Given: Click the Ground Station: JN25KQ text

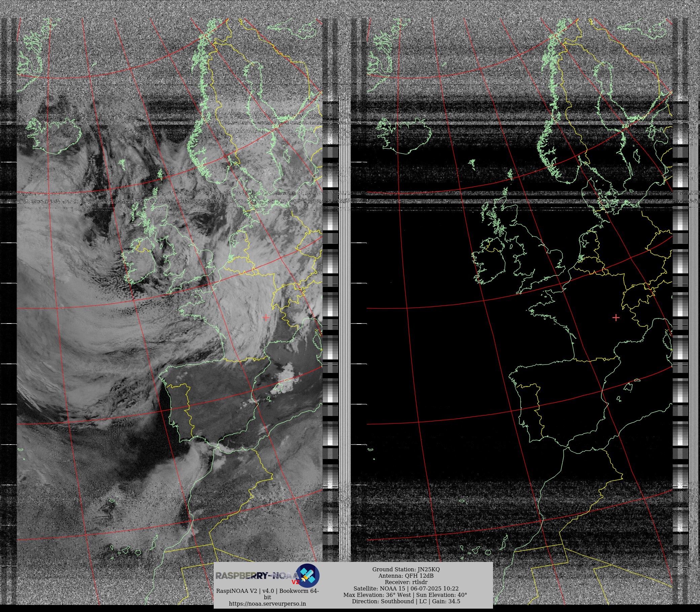Looking at the screenshot, I should tap(406, 569).
